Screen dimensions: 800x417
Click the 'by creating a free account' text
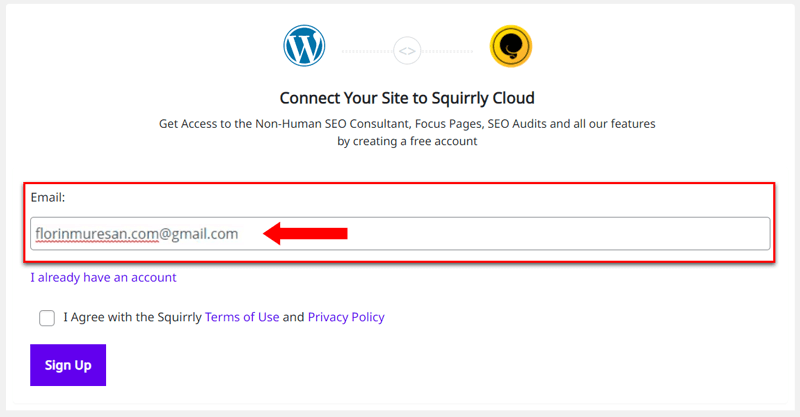coord(407,141)
